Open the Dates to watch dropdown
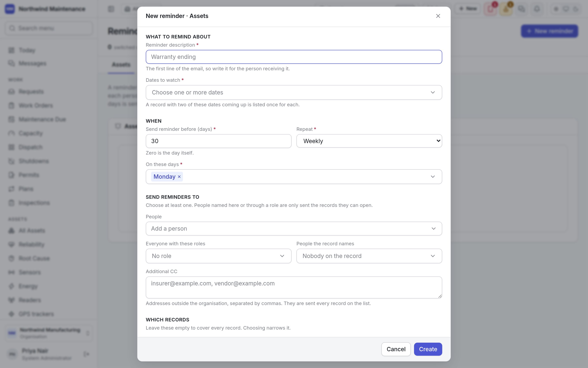 pyautogui.click(x=294, y=92)
